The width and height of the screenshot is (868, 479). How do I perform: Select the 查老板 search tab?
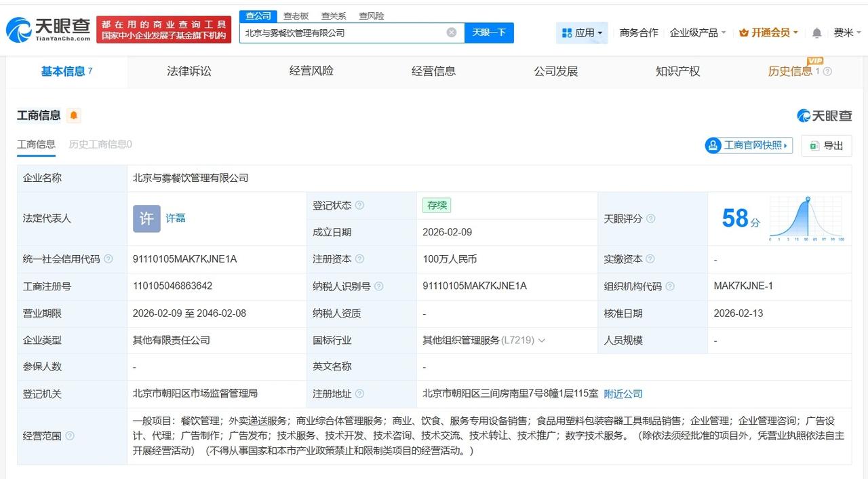coord(296,16)
